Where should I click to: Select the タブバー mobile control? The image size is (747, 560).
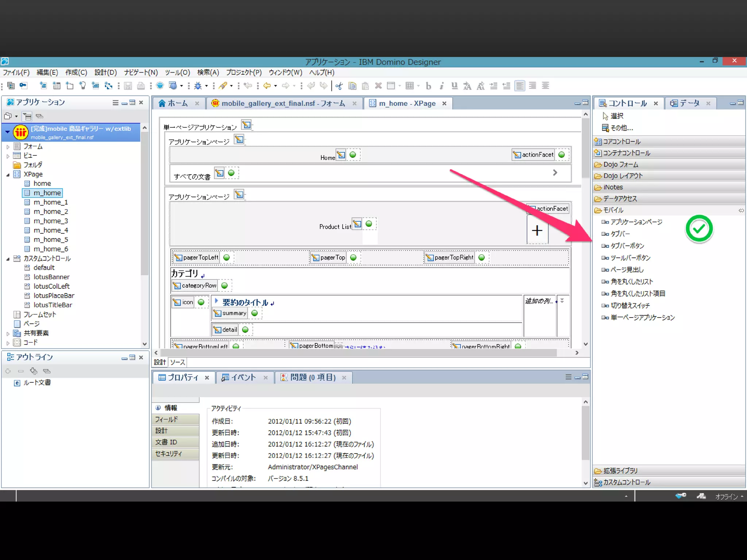620,234
